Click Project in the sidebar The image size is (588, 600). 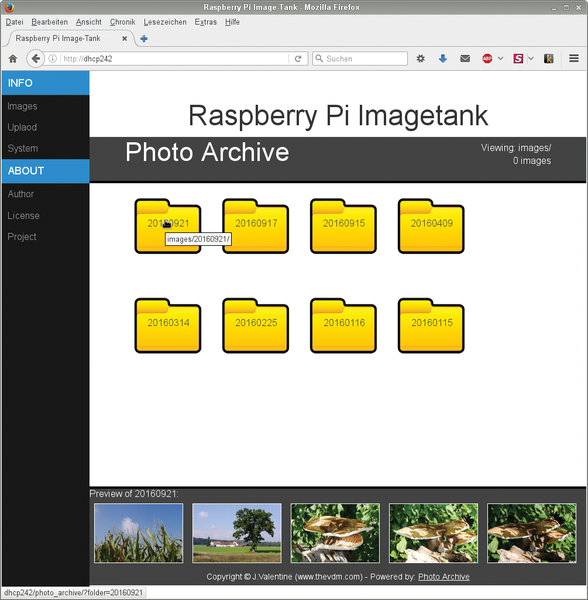click(x=22, y=237)
